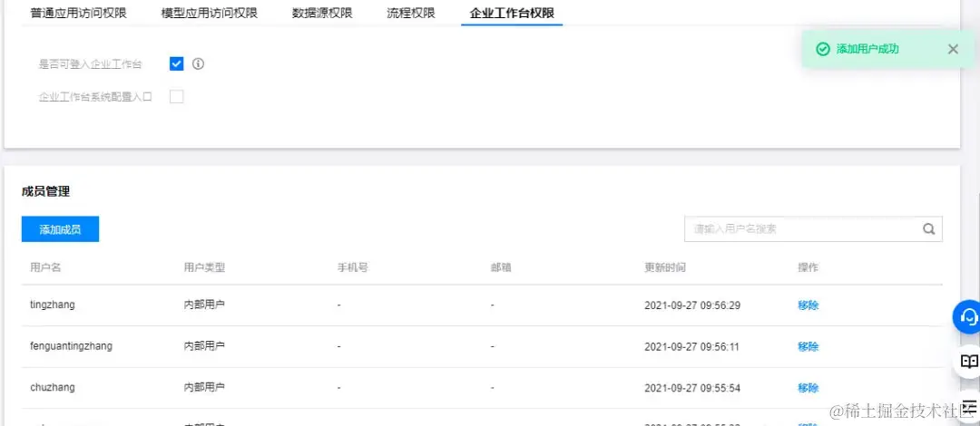
Task: Remove user tingzhang via 移除
Action: [808, 305]
